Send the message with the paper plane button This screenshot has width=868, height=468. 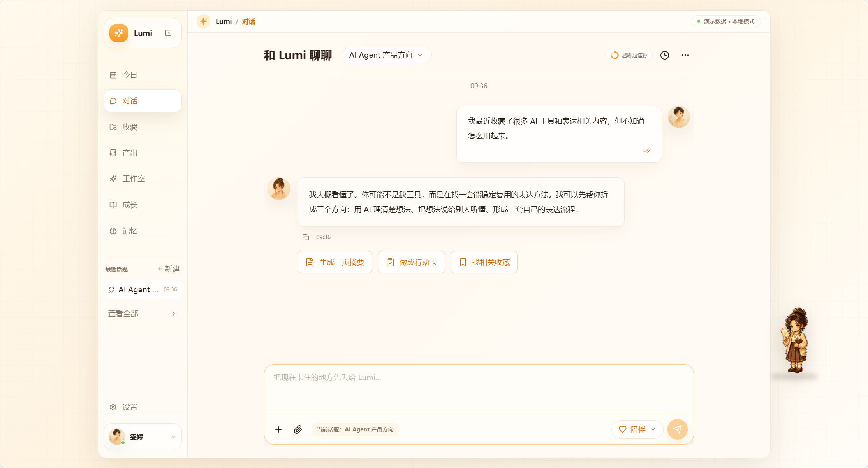[x=678, y=429]
